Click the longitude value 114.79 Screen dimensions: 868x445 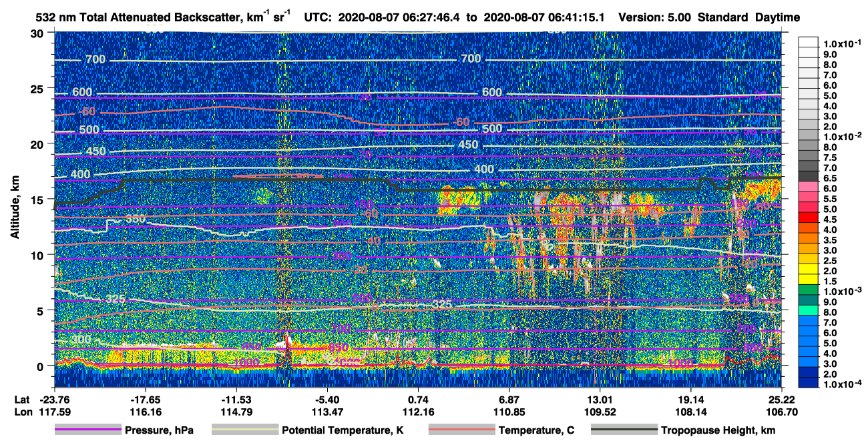236,412
